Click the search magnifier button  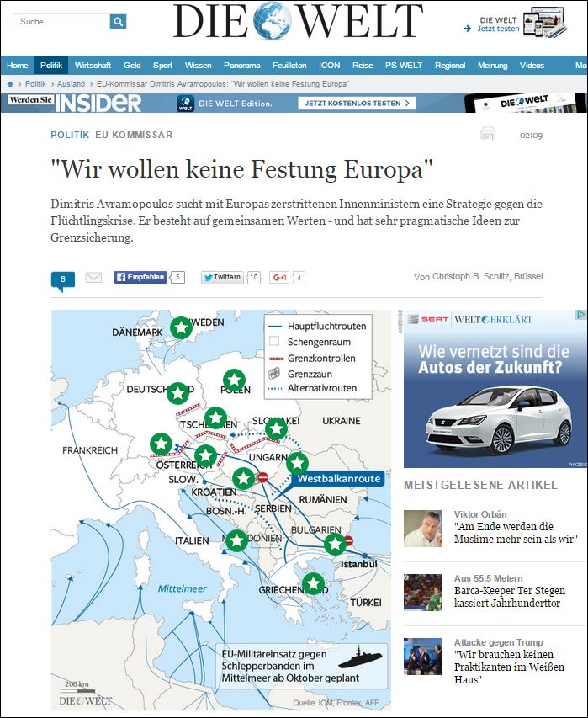pyautogui.click(x=118, y=21)
